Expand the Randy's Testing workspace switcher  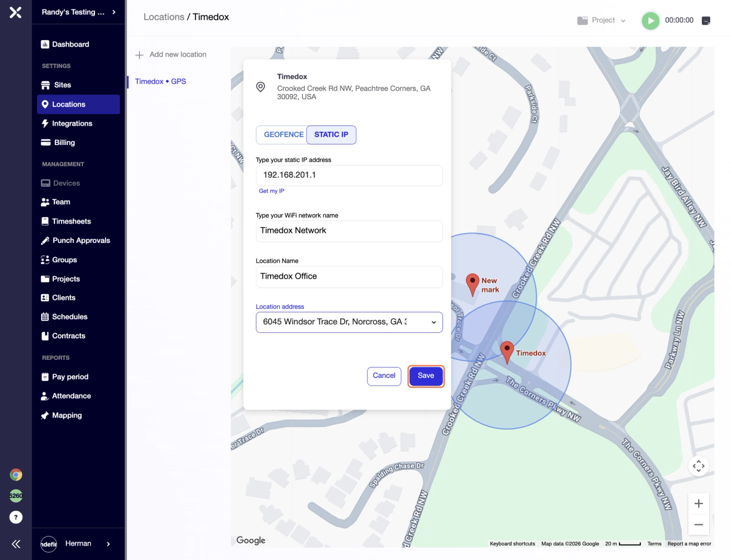tap(79, 12)
